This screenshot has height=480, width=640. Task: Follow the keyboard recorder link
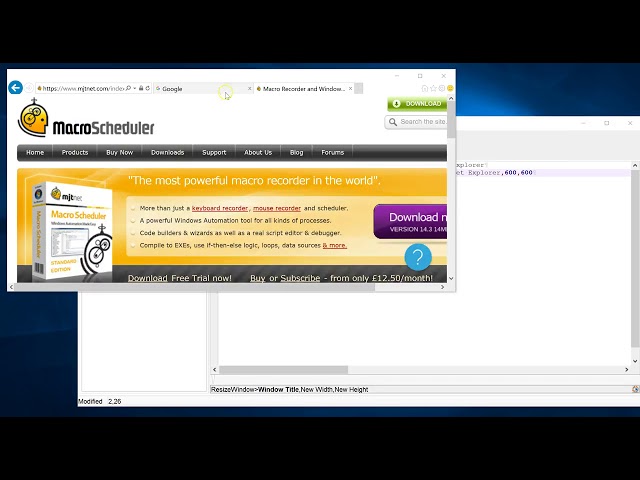pyautogui.click(x=220, y=208)
